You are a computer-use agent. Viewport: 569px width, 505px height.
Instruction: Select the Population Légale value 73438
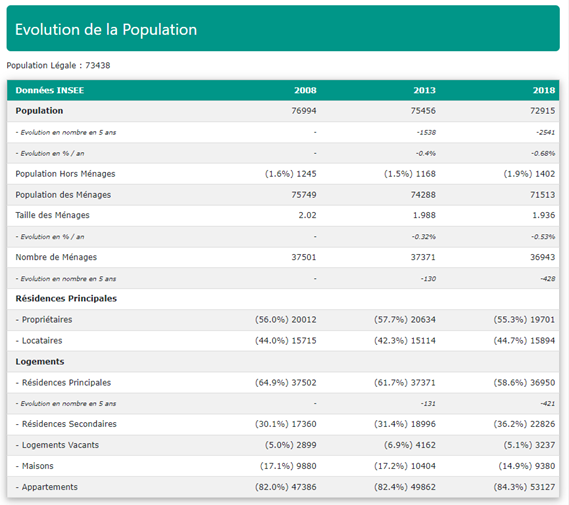point(98,66)
